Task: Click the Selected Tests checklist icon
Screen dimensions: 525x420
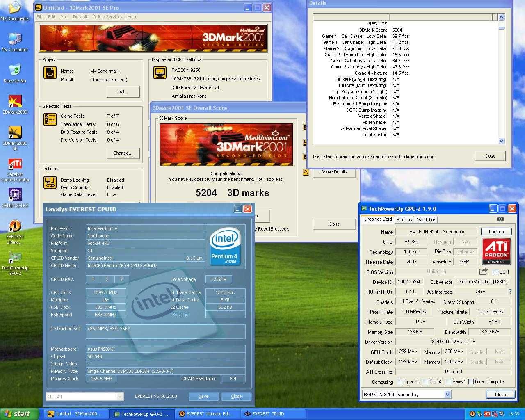Action: pyautogui.click(x=50, y=119)
